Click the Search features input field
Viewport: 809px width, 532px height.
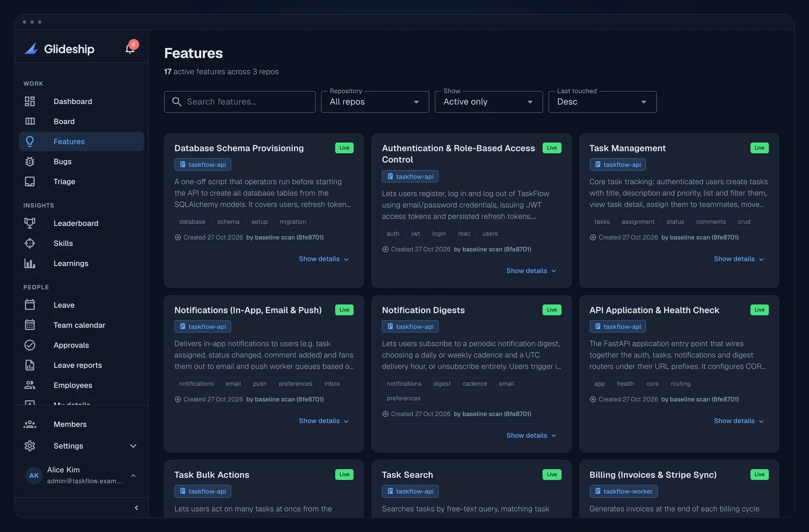pos(240,102)
